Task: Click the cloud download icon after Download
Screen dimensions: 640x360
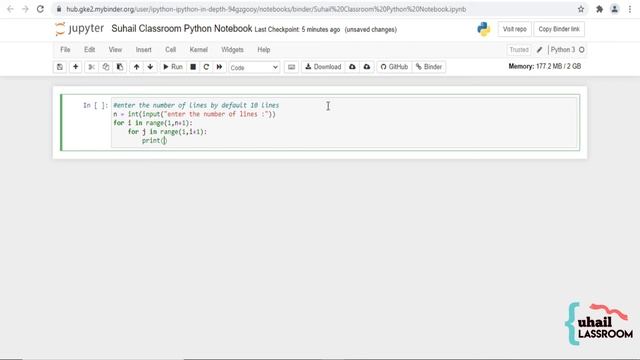Action: [352, 67]
